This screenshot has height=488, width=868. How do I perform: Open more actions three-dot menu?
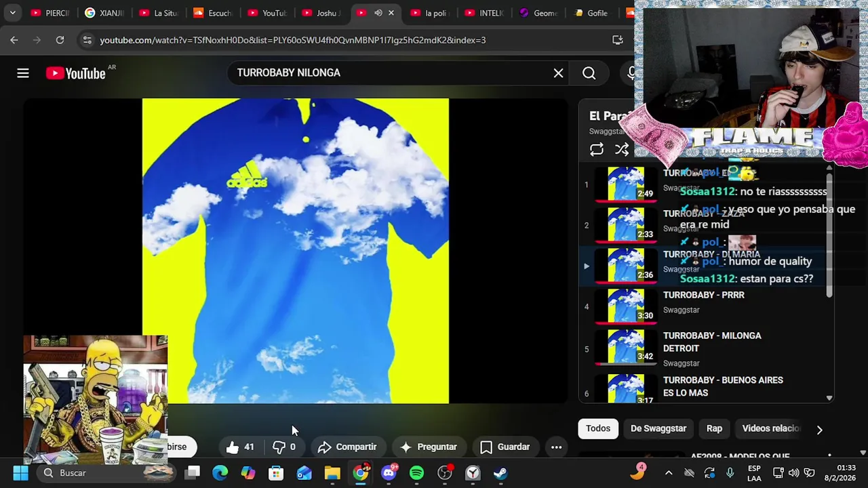pos(556,447)
